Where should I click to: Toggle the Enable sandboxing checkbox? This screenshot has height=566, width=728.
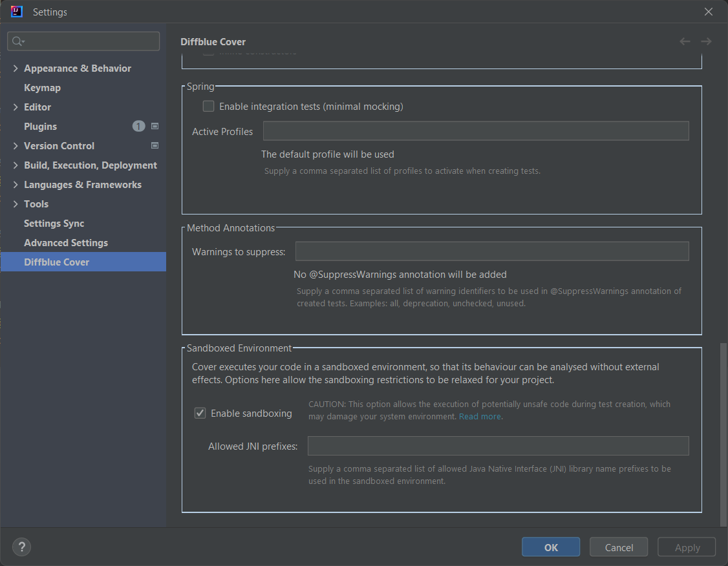click(x=200, y=413)
